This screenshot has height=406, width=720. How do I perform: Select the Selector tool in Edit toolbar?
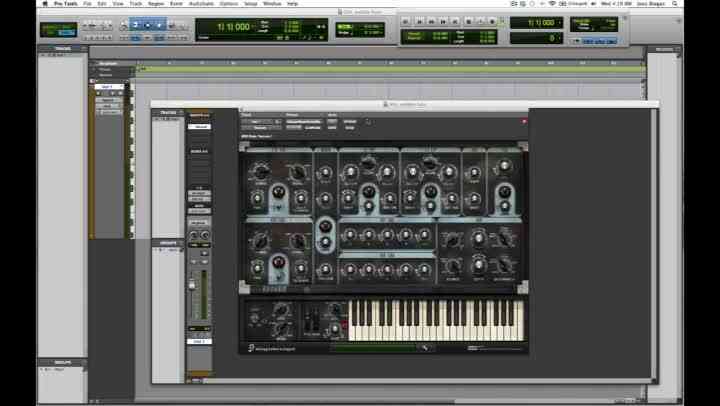point(147,26)
